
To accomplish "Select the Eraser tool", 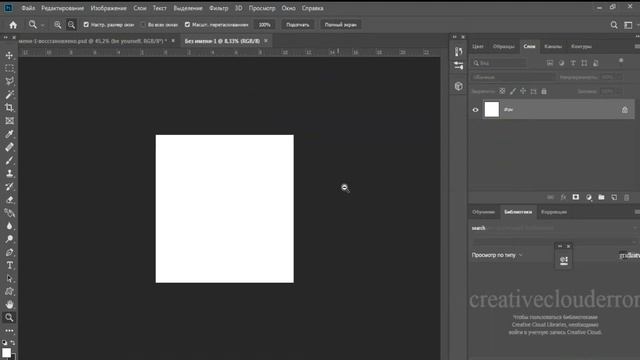I will coord(9,200).
